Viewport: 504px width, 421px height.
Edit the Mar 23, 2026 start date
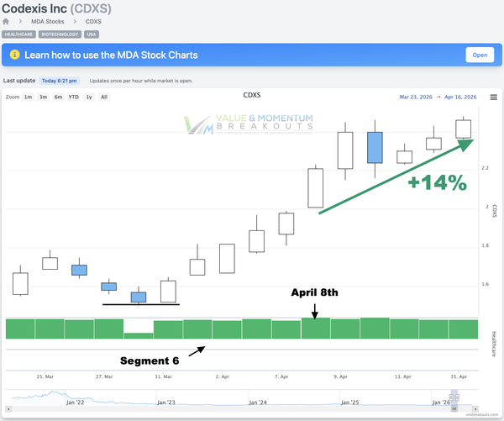[x=416, y=97]
